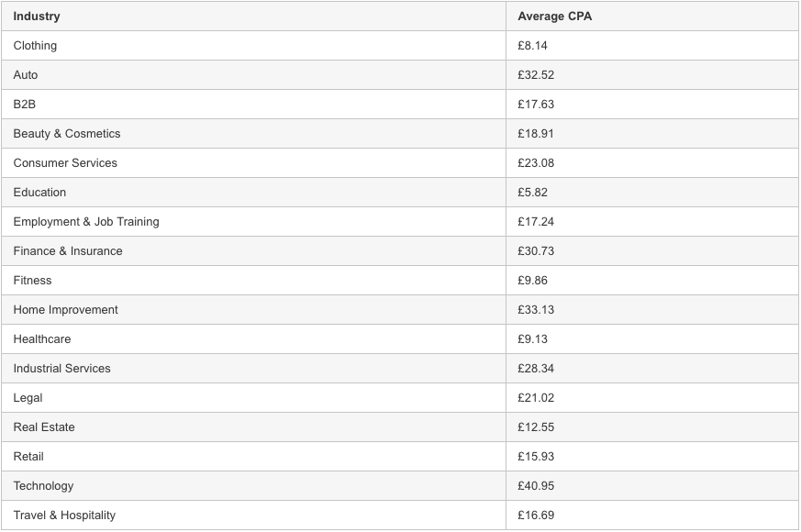Click the Technology CPA value £40.95
801x532 pixels.
[536, 486]
